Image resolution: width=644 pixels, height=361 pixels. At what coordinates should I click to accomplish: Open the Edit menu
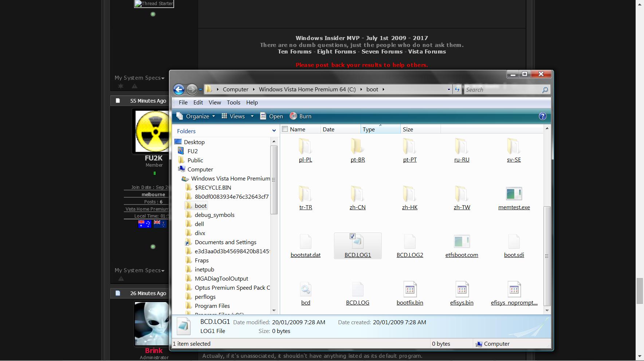[198, 103]
